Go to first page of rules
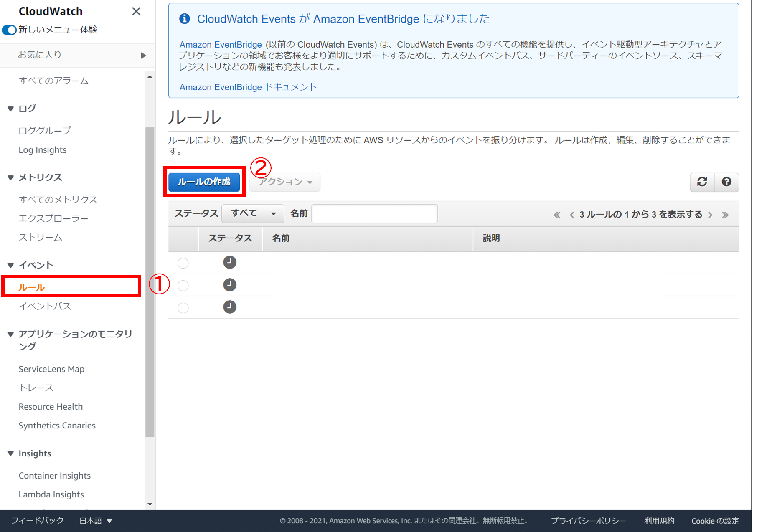Image resolution: width=772 pixels, height=532 pixels. (557, 215)
